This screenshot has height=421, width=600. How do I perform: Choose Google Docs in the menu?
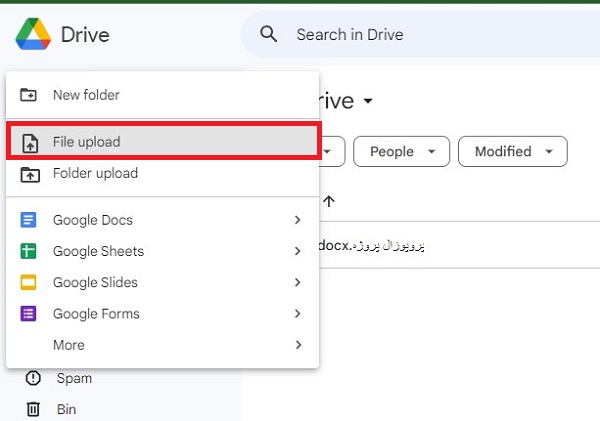(x=163, y=220)
